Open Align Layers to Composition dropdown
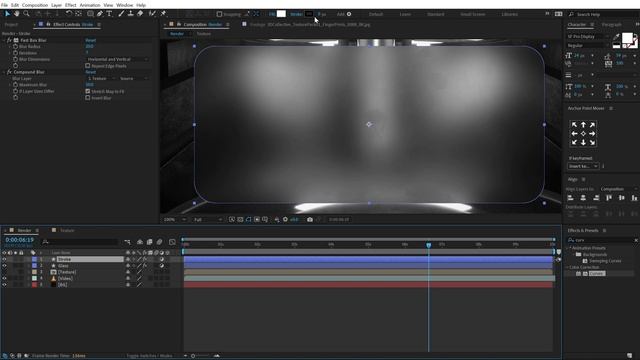The image size is (640, 360). coord(618,189)
